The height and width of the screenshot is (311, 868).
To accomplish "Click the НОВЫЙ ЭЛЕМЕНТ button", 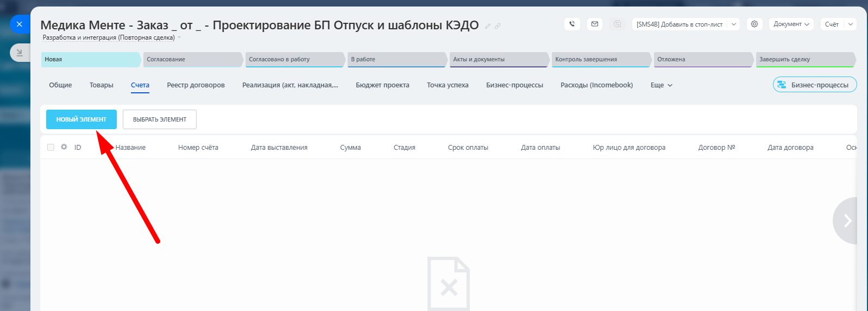I will pos(81,119).
